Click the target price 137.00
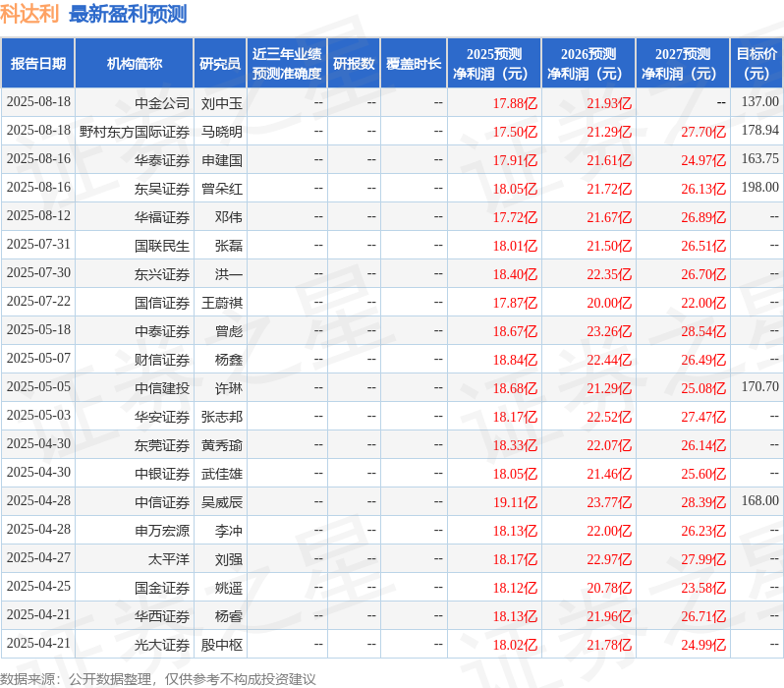Image resolution: width=784 pixels, height=688 pixels. pyautogui.click(x=760, y=101)
